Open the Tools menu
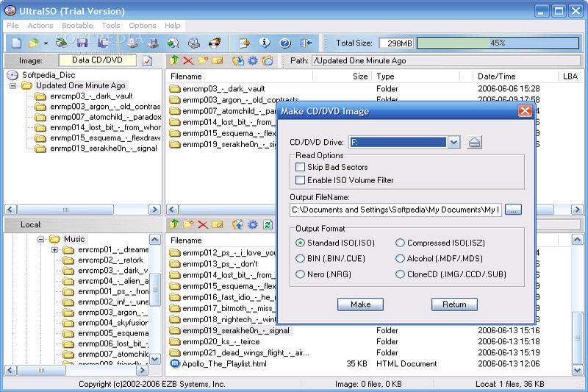Viewport: 588px width, 392px height. coord(111,26)
